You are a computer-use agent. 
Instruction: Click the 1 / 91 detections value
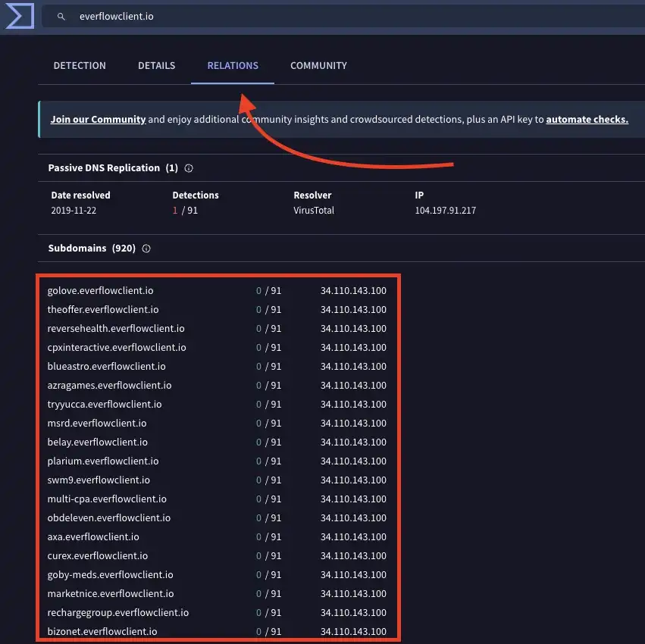185,210
